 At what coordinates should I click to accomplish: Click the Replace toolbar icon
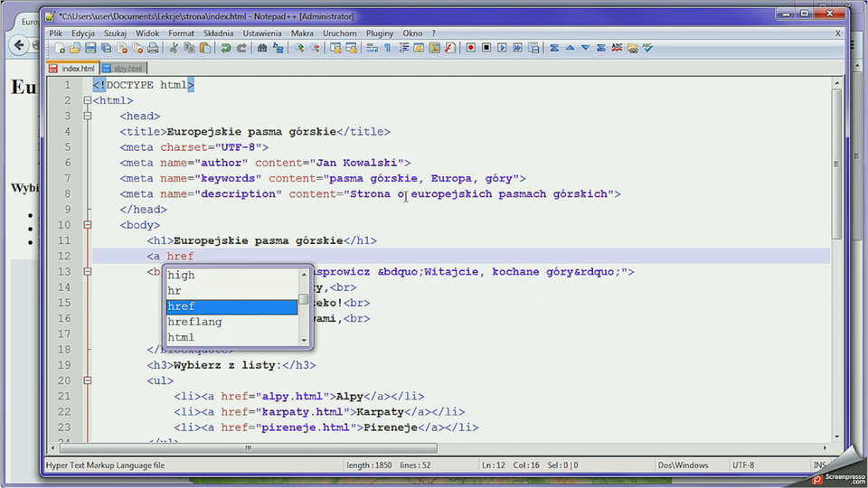(278, 48)
